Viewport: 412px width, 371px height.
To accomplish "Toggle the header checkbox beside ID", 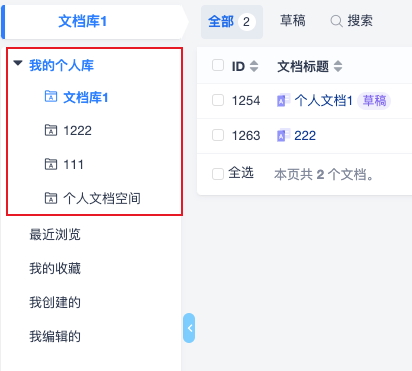I will click(x=218, y=65).
